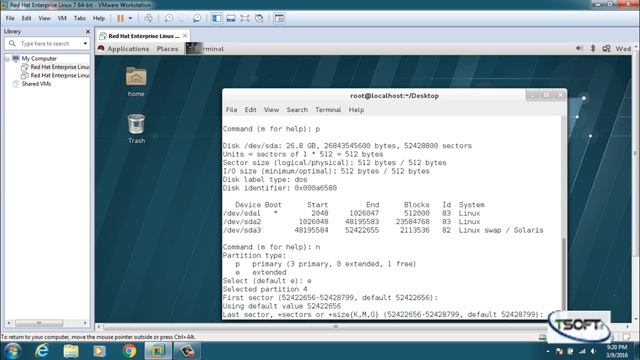The height and width of the screenshot is (360, 640).
Task: Open terminal Help menu
Action: (356, 110)
